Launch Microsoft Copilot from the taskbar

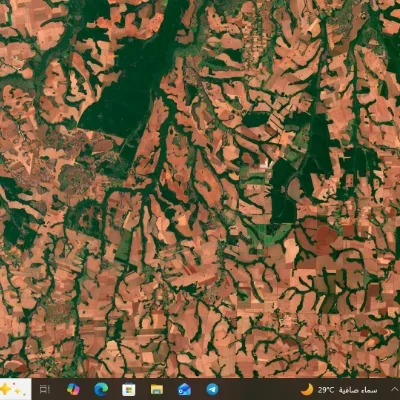73,389
